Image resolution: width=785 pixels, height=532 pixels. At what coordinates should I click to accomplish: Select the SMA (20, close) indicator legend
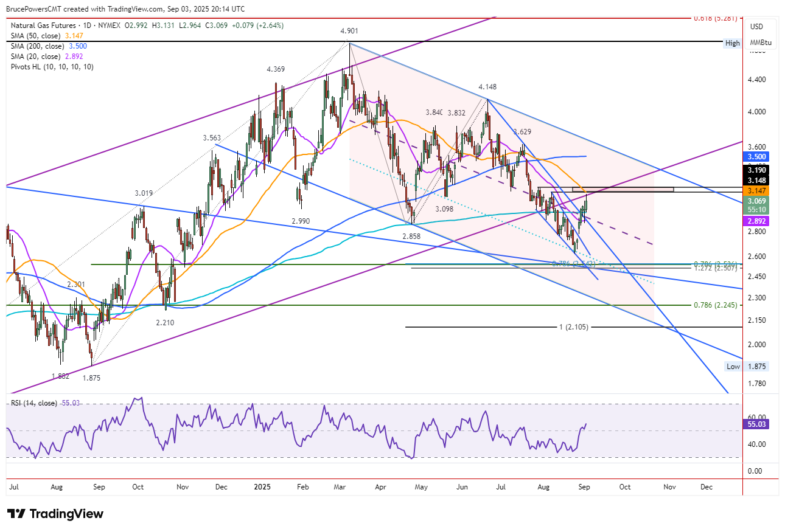(x=44, y=56)
